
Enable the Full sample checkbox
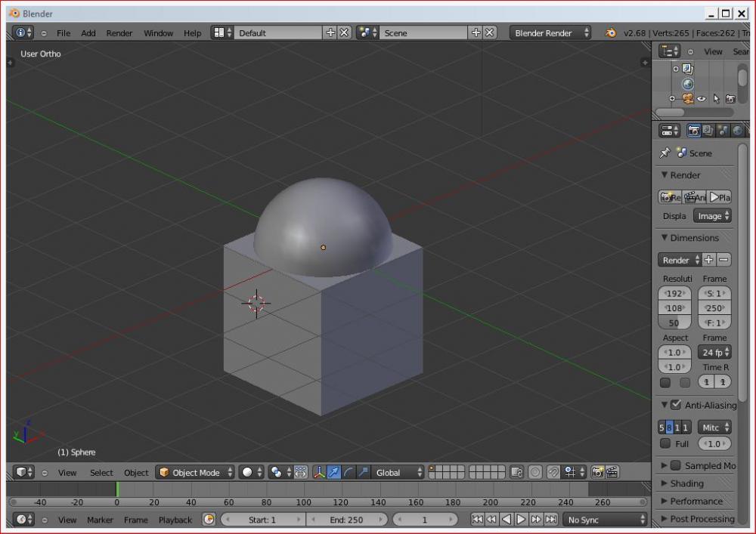click(x=665, y=444)
